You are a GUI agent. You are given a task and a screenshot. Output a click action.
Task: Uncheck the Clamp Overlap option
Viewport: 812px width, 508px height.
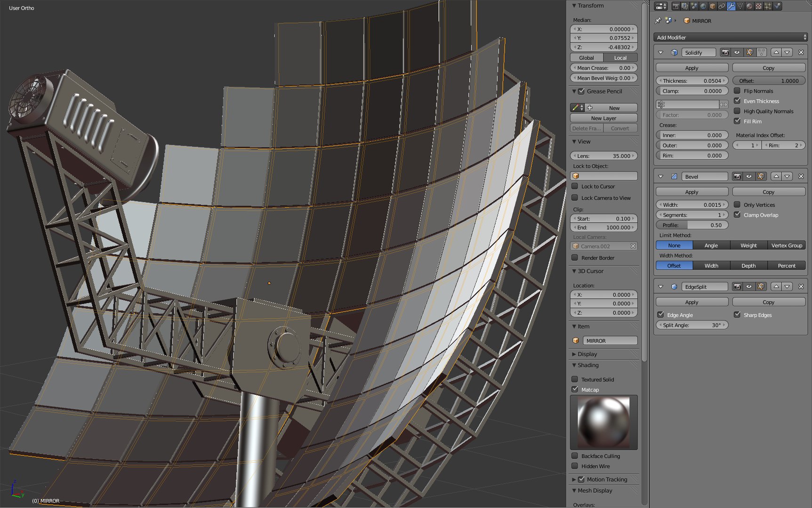point(737,215)
